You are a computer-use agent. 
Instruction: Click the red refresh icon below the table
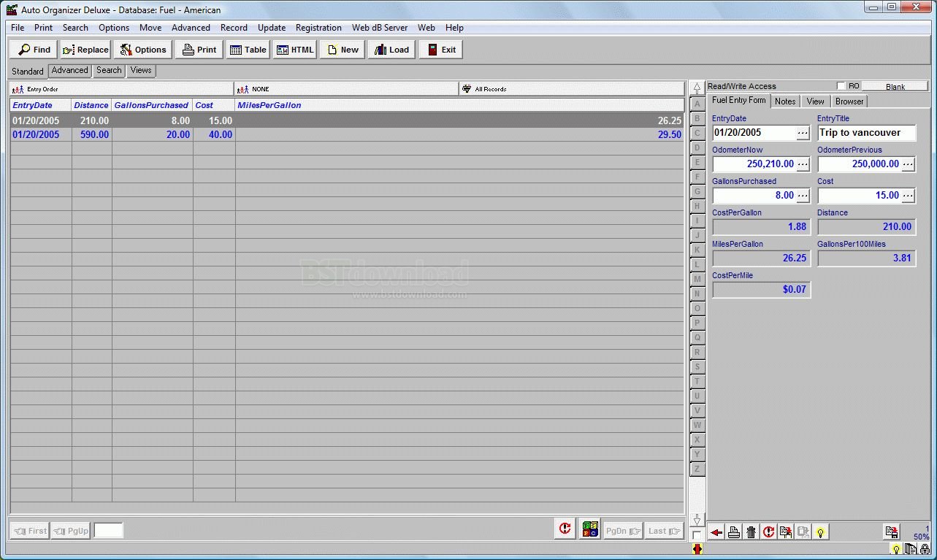[x=565, y=529]
